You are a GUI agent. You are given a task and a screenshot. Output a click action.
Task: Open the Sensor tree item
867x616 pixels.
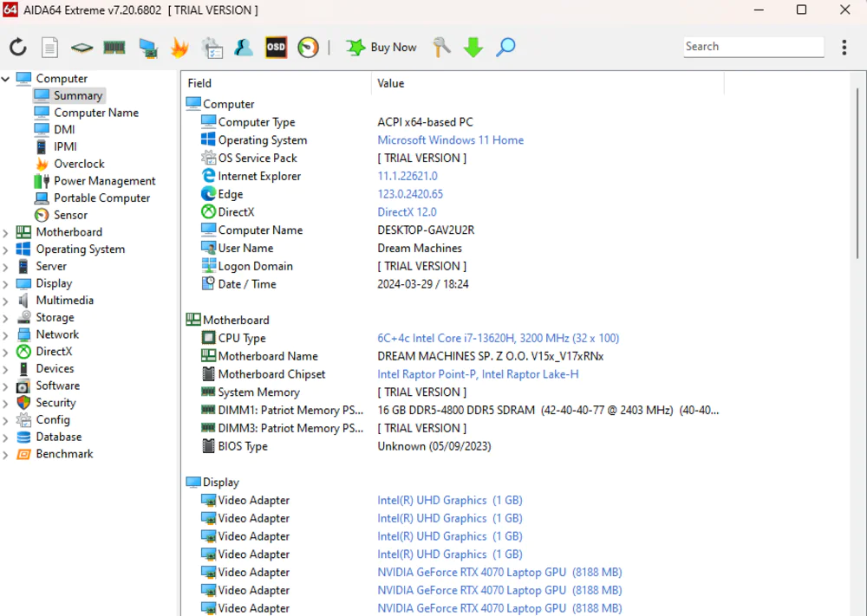[x=61, y=216]
